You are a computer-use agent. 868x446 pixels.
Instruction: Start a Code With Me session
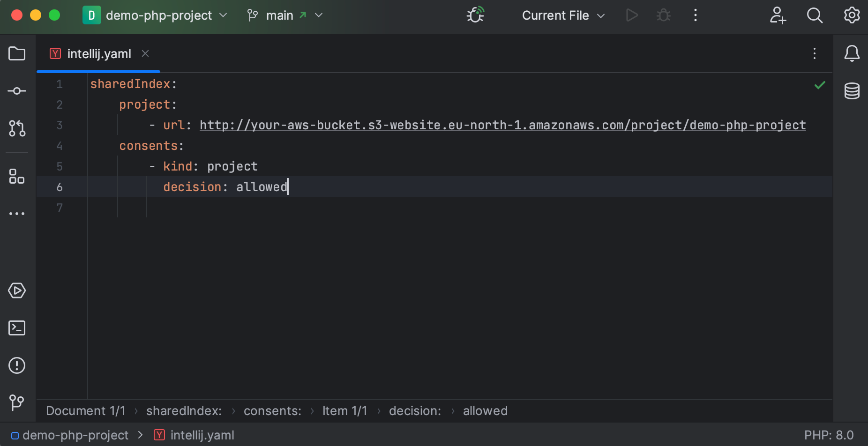pyautogui.click(x=778, y=15)
